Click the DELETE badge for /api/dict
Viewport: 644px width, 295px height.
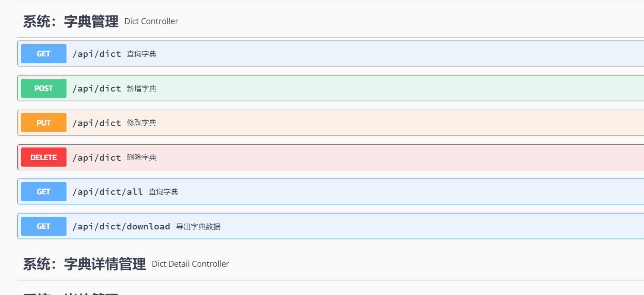[x=44, y=158]
